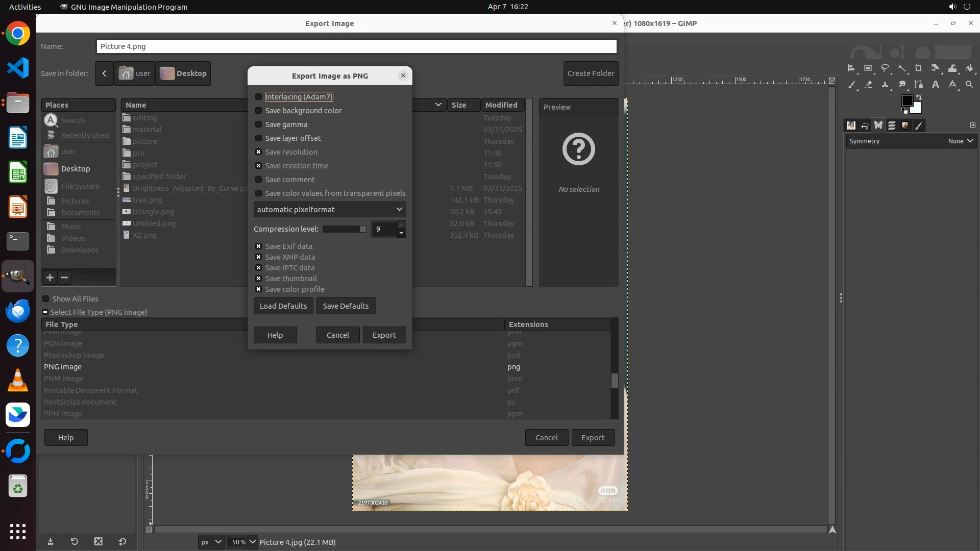Select the Fuzzy Select magic wand tool
980x551 pixels.
902,68
